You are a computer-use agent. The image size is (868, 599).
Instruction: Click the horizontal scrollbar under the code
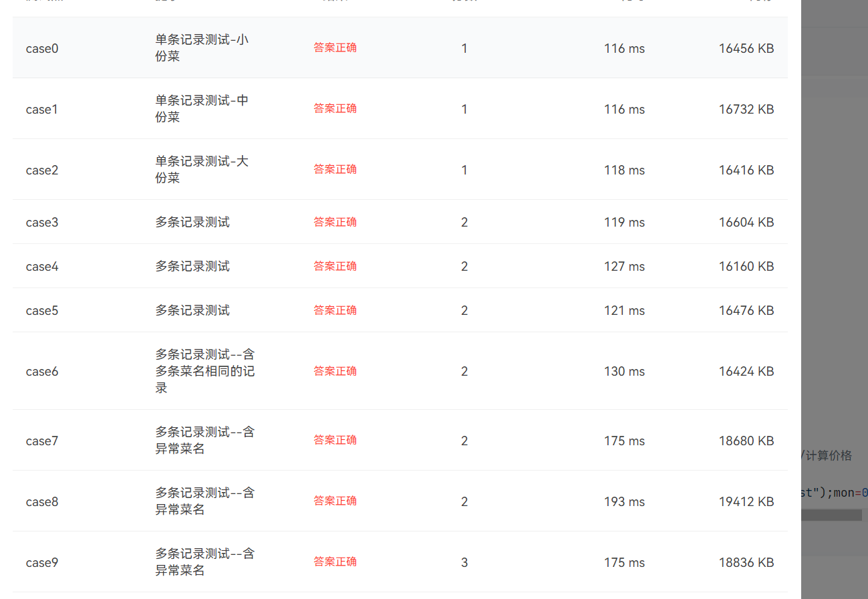pyautogui.click(x=831, y=515)
